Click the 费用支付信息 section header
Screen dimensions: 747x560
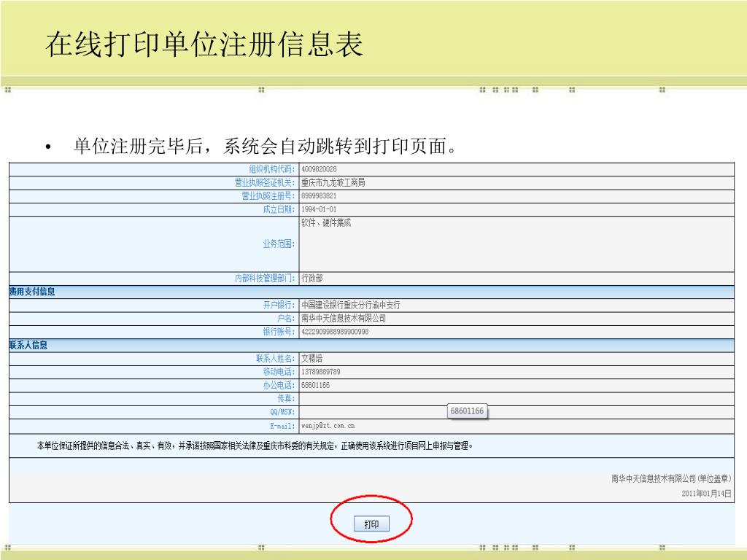point(33,292)
